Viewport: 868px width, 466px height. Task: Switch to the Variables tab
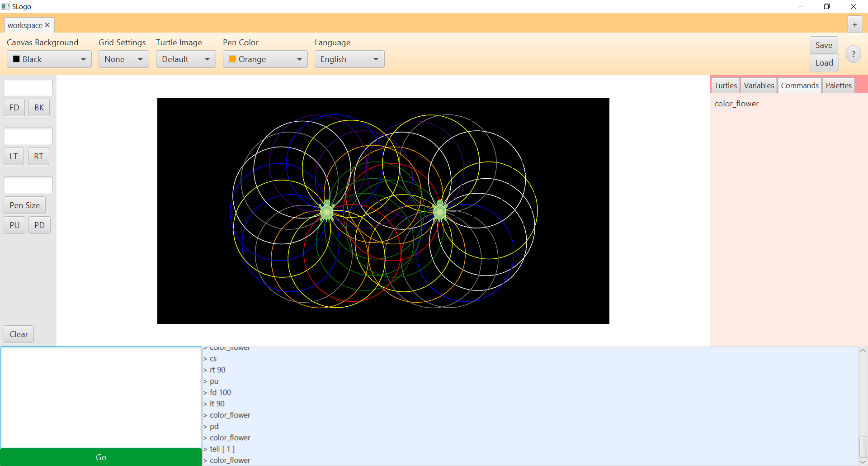click(759, 86)
